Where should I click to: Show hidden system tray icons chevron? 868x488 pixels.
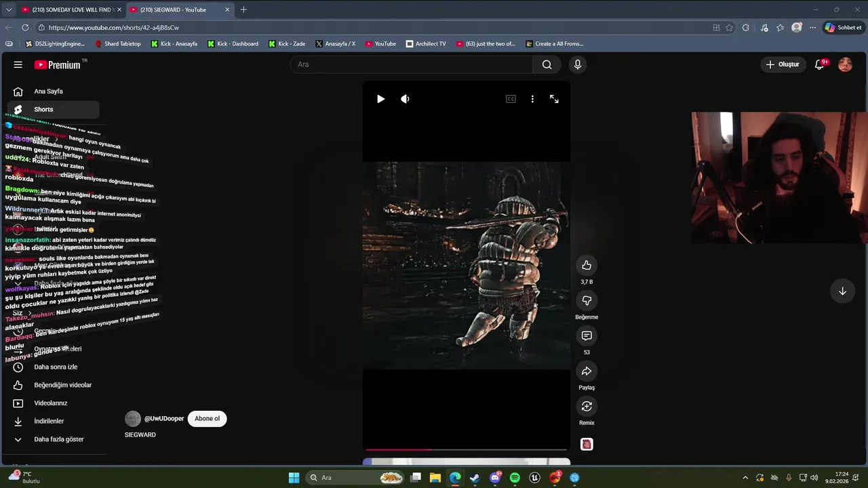tap(745, 478)
